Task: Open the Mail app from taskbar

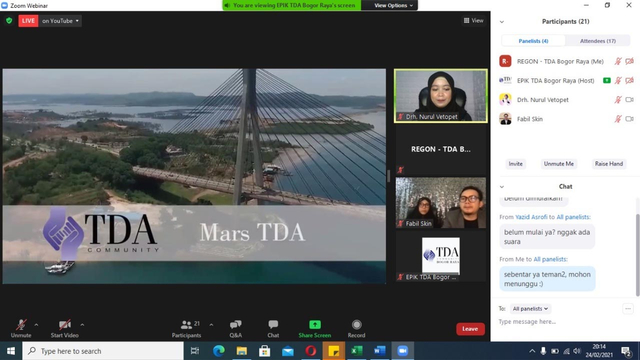Action: coord(288,351)
